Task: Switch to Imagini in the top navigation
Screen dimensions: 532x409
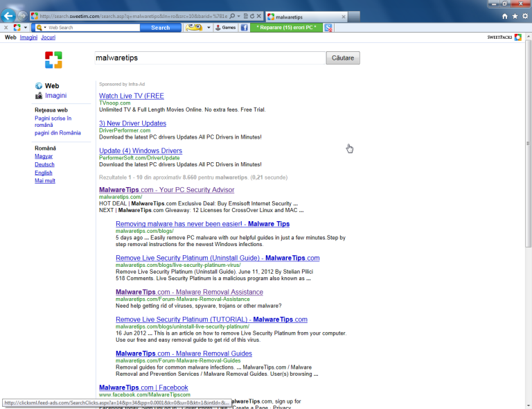Action: (28, 37)
